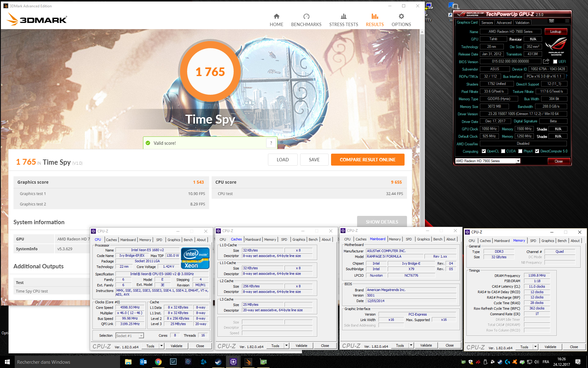Switch to the Advanced tab in GPU-Z
The height and width of the screenshot is (368, 588).
pos(504,23)
